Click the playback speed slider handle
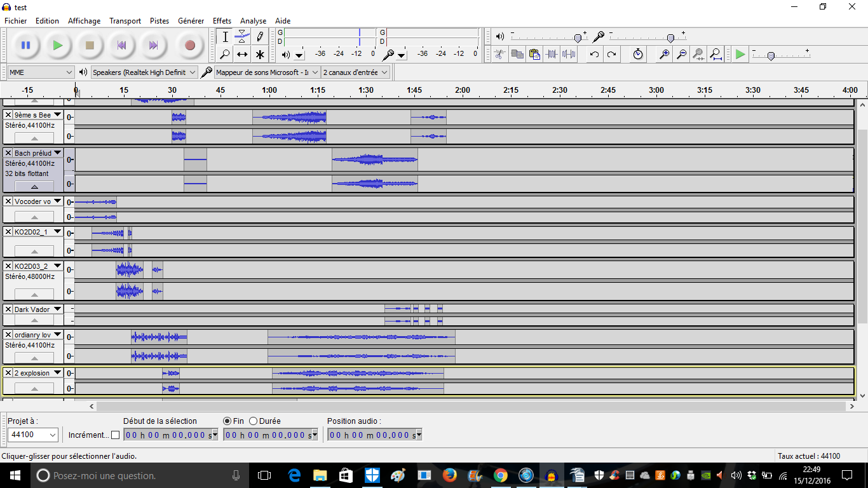Screen dimensions: 868x488 tap(771, 55)
